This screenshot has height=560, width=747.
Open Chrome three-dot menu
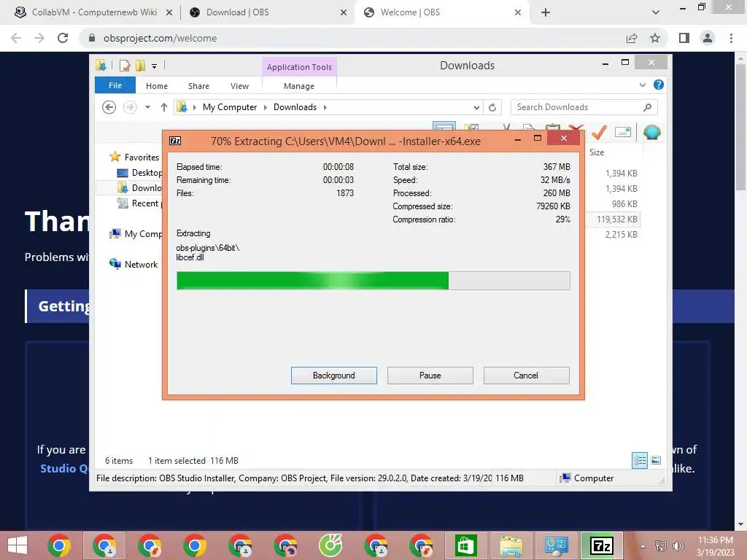coord(731,38)
